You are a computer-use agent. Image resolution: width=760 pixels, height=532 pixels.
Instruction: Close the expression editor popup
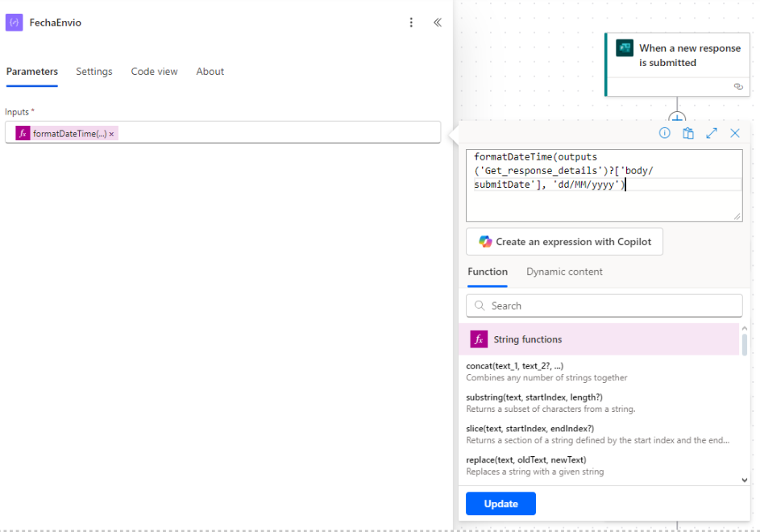(x=735, y=134)
